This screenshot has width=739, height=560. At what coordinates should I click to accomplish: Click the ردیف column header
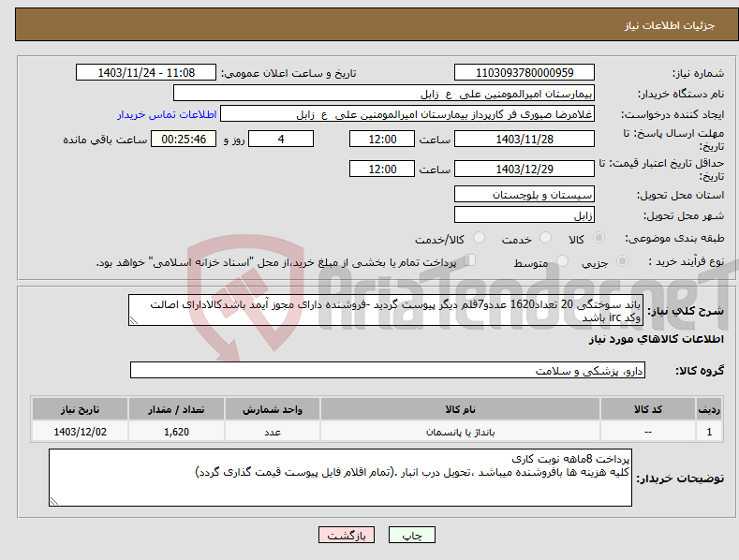709,409
